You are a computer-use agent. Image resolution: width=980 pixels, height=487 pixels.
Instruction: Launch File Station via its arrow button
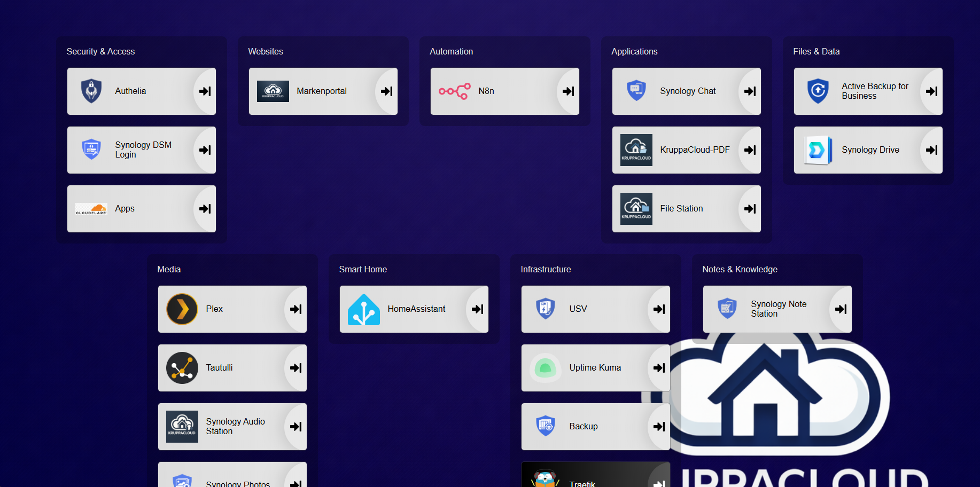[x=750, y=208]
